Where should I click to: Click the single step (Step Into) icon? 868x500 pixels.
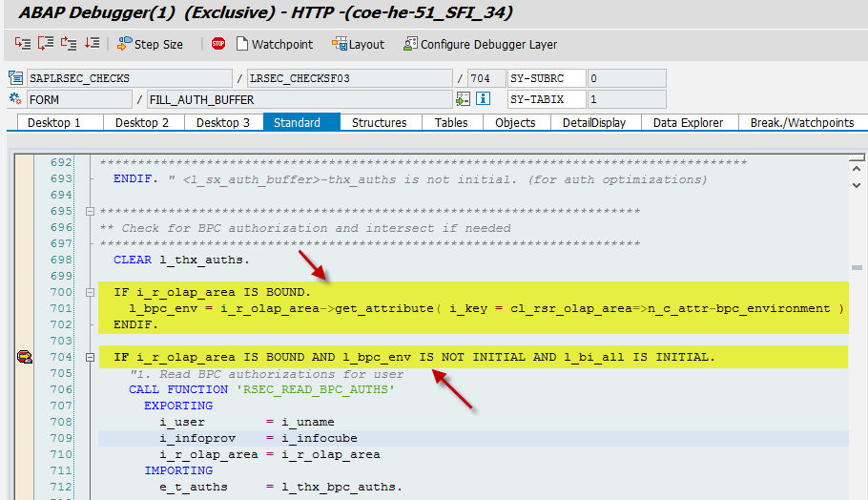click(23, 44)
